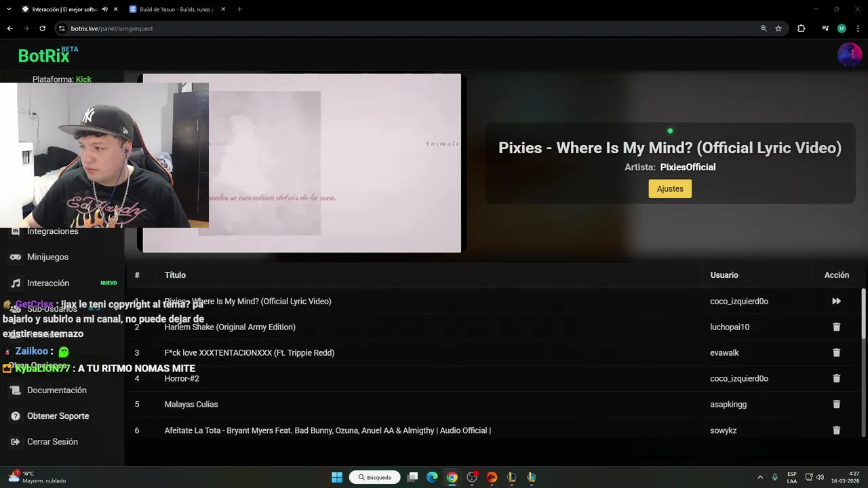The height and width of the screenshot is (488, 868).
Task: Click the Interacción music note icon
Action: (15, 283)
